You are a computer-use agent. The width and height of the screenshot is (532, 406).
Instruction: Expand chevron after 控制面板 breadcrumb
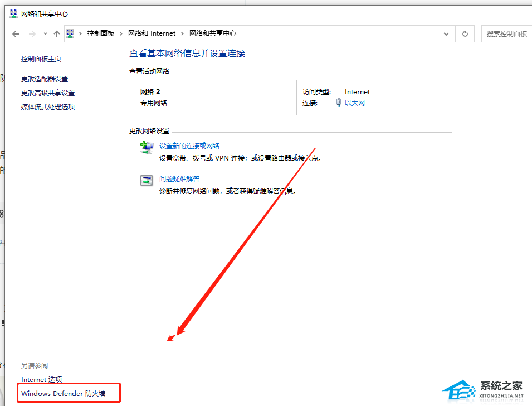coord(121,33)
